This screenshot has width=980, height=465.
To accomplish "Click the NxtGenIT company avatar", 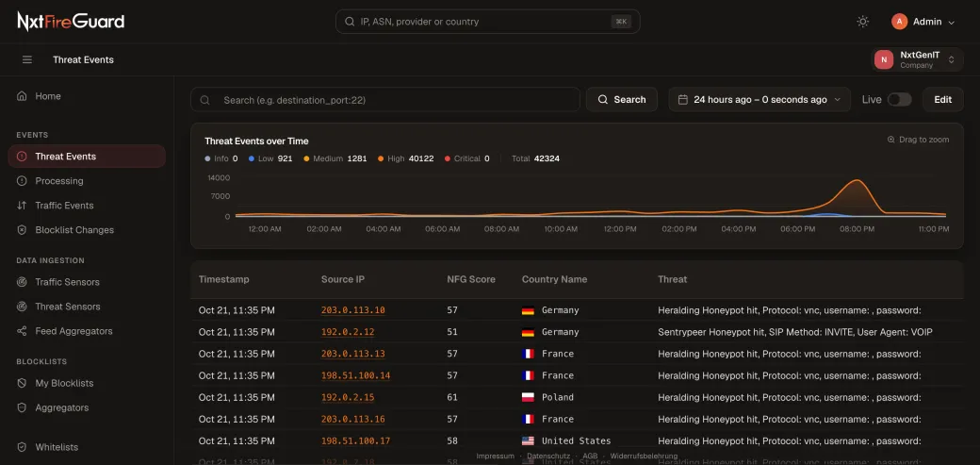I will [x=884, y=59].
